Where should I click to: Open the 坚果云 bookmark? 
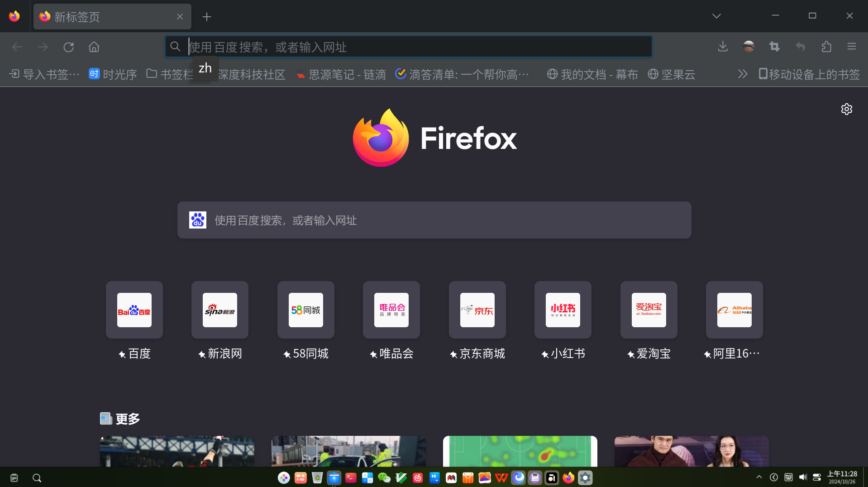pyautogui.click(x=672, y=74)
